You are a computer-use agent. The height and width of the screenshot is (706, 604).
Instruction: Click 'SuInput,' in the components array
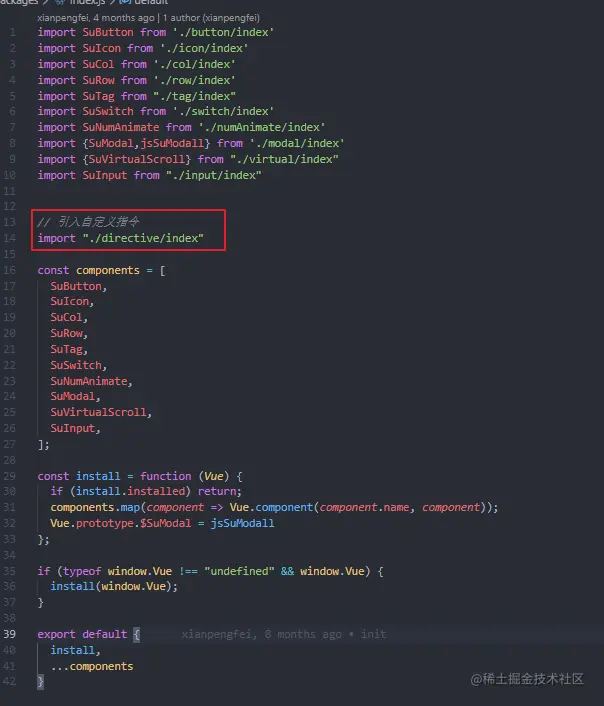tap(75, 428)
